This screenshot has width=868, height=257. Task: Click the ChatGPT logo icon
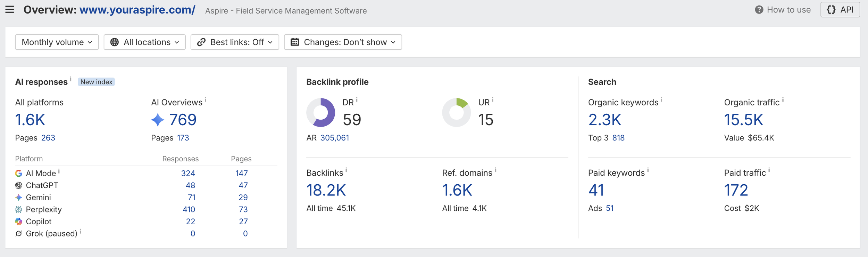click(x=19, y=185)
